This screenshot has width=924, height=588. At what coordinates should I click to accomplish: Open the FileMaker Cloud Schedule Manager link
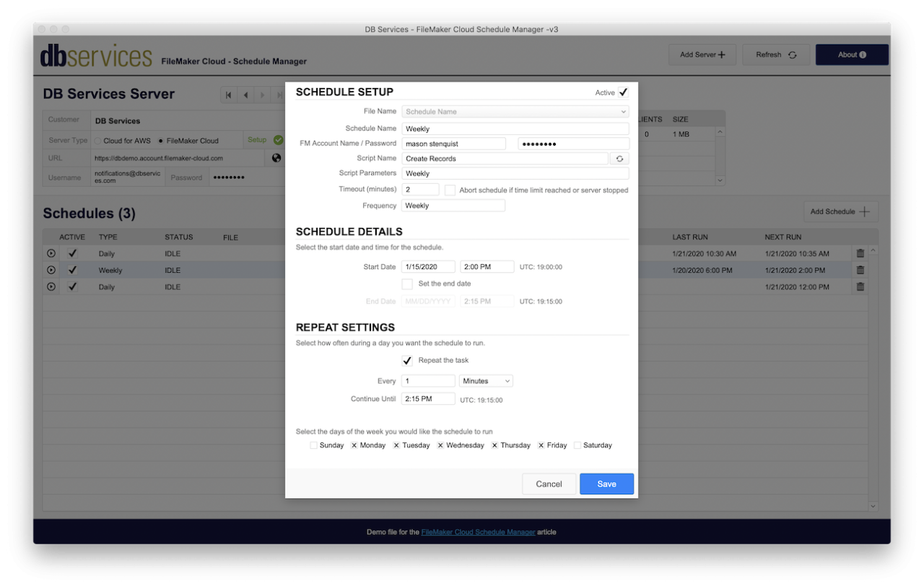(478, 532)
